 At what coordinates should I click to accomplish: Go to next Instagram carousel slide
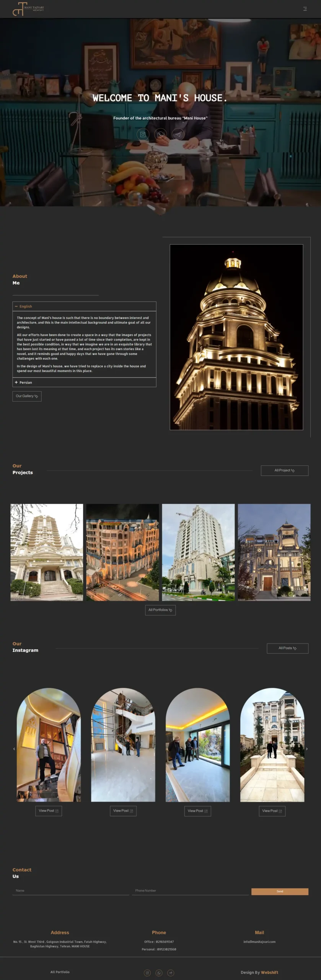(306, 749)
